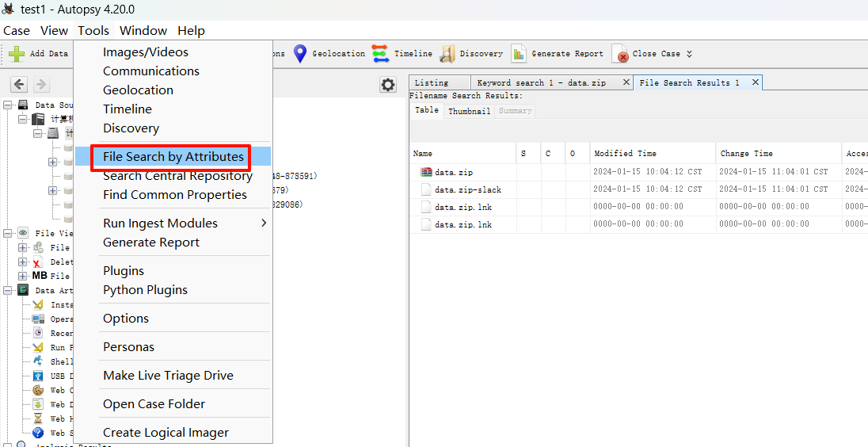Screen dimensions: 868x447
Task: Choose File Search by Attributes
Action: pos(173,157)
